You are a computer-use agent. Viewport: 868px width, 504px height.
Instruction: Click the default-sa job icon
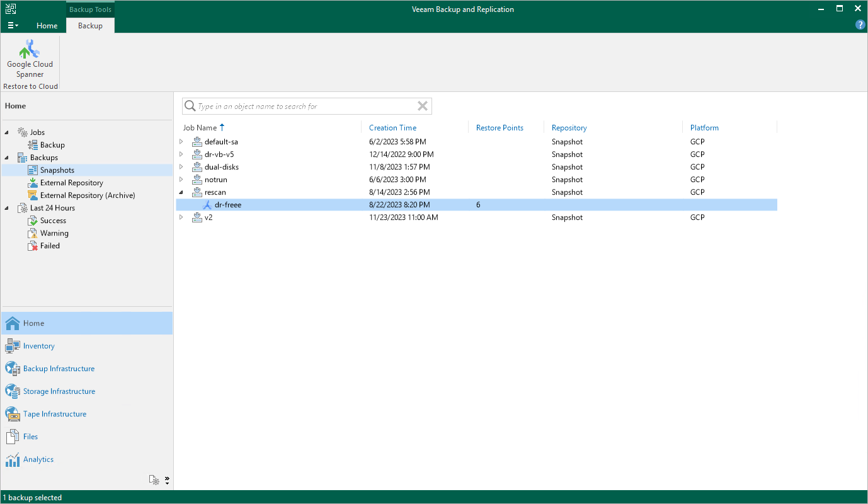point(197,142)
